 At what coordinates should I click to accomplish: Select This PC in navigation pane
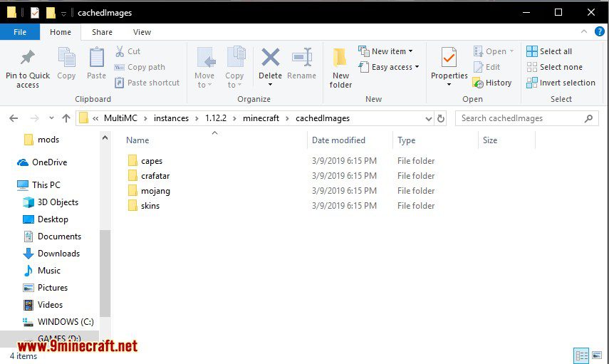coord(38,185)
